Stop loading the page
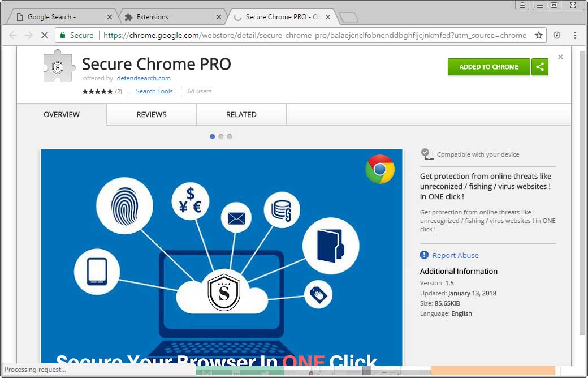This screenshot has height=378, width=588. tap(44, 35)
